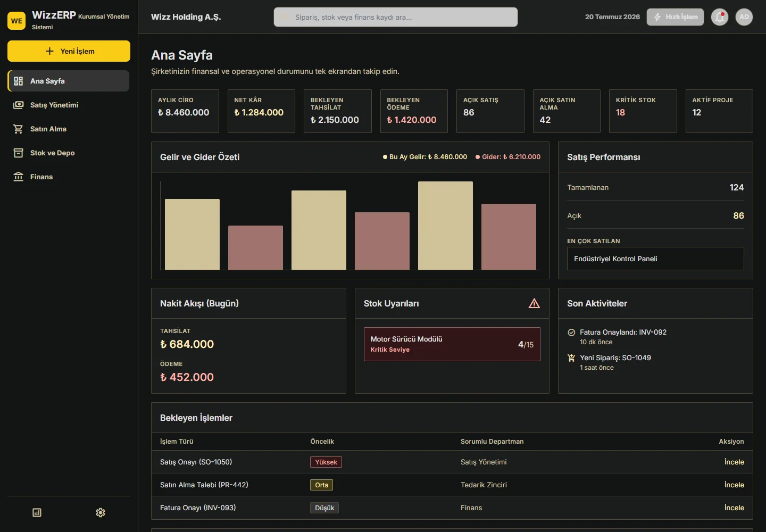
Task: Click Fatura Onayı (INV-093) text
Action: (198, 508)
